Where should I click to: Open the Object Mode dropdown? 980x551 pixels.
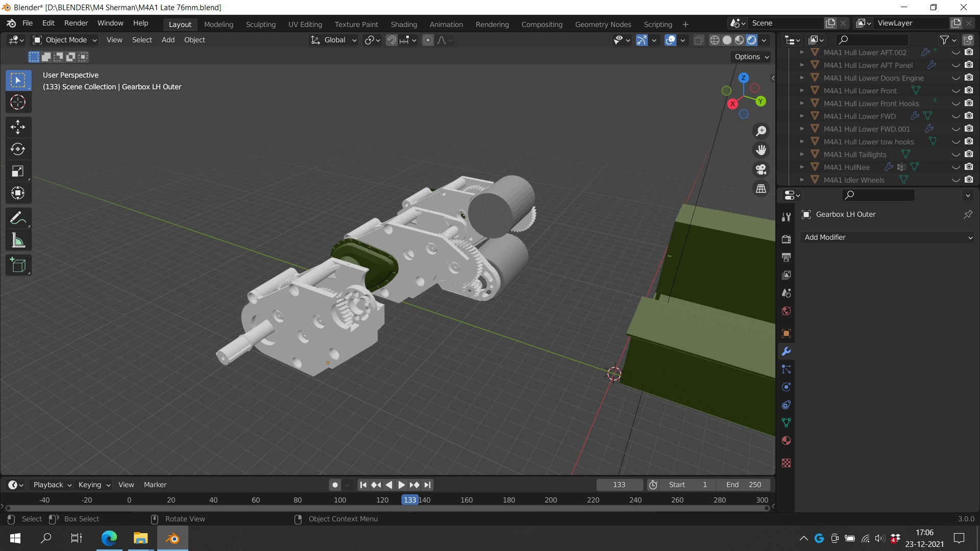coord(64,40)
